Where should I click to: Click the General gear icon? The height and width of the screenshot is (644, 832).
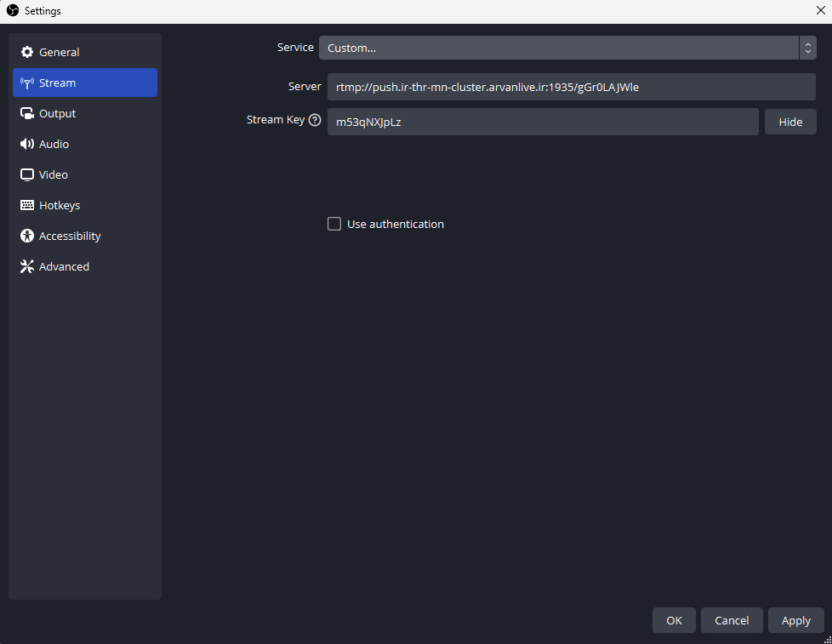point(26,52)
